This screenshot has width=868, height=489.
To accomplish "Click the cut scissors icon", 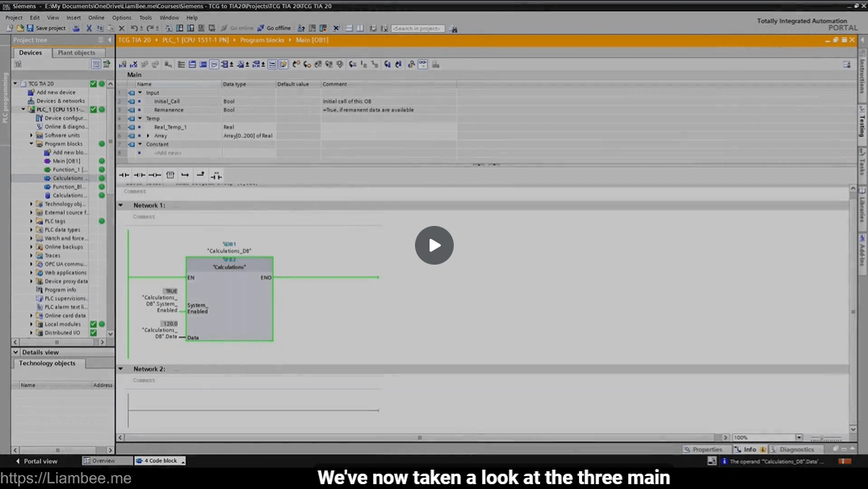I will pyautogui.click(x=89, y=28).
